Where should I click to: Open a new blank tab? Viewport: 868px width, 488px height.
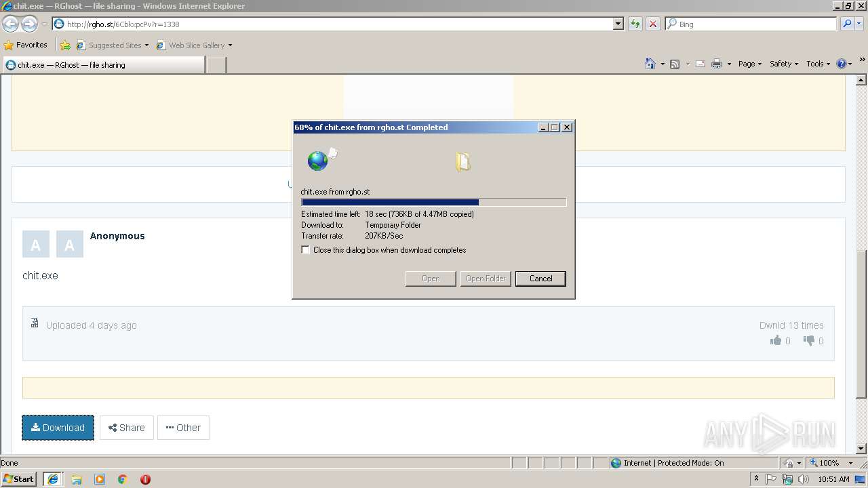[216, 65]
